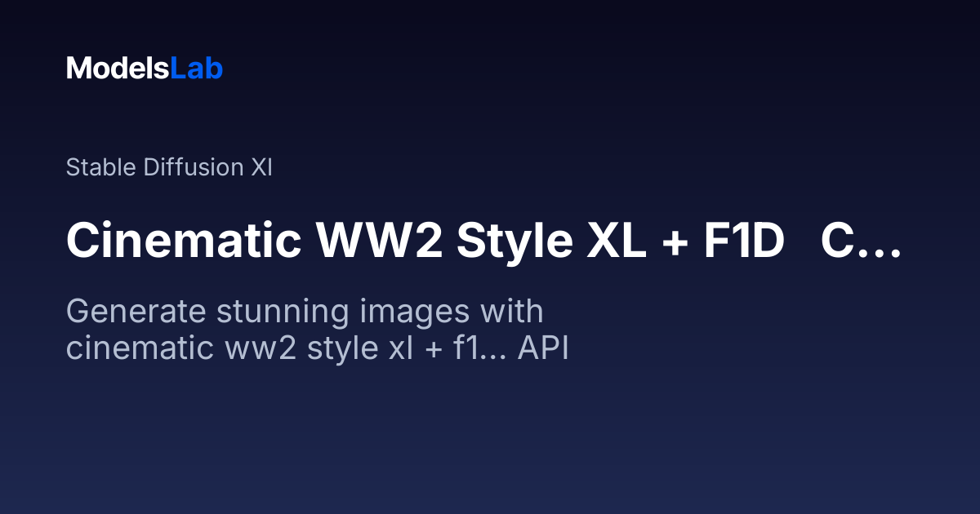Click the white "Models" part of logo
980x514 pixels.
point(118,69)
